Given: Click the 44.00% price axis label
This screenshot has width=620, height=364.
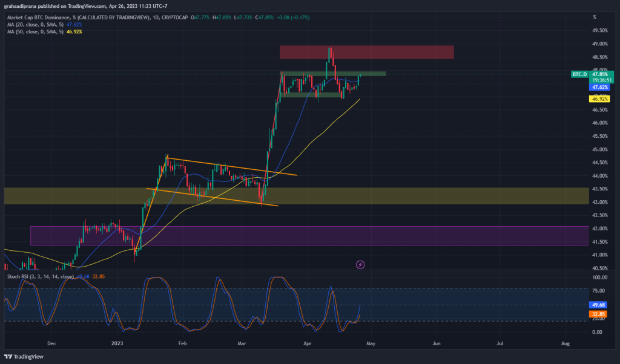Looking at the screenshot, I should (x=600, y=176).
